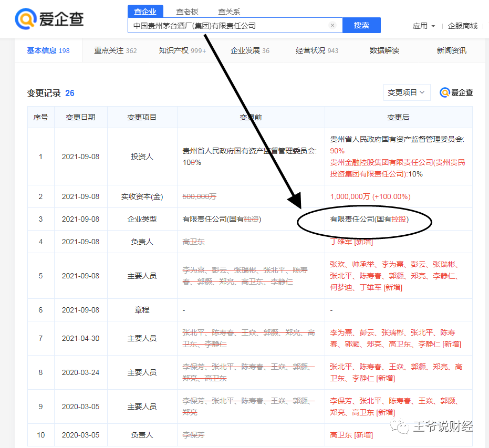Image resolution: width=489 pixels, height=448 pixels.
Task: Click 高卫东 [新增] in row 10
Action: tap(351, 435)
